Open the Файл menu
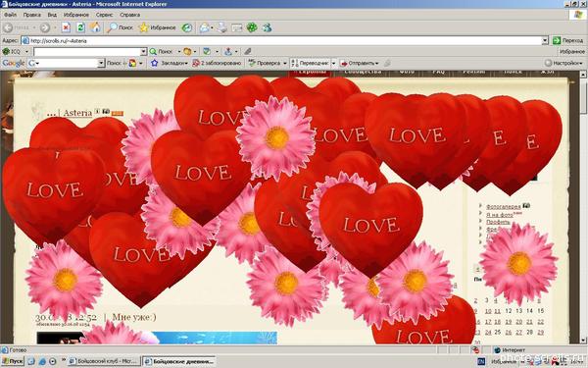This screenshot has width=588, height=368. point(11,15)
